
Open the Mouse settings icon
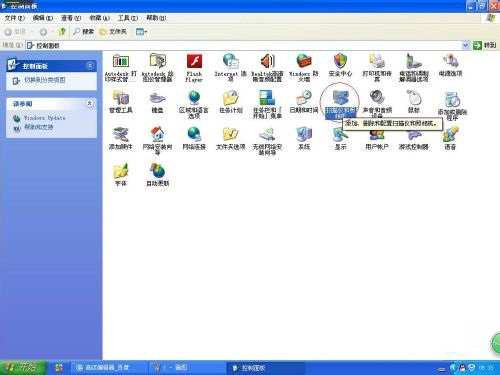(x=414, y=98)
